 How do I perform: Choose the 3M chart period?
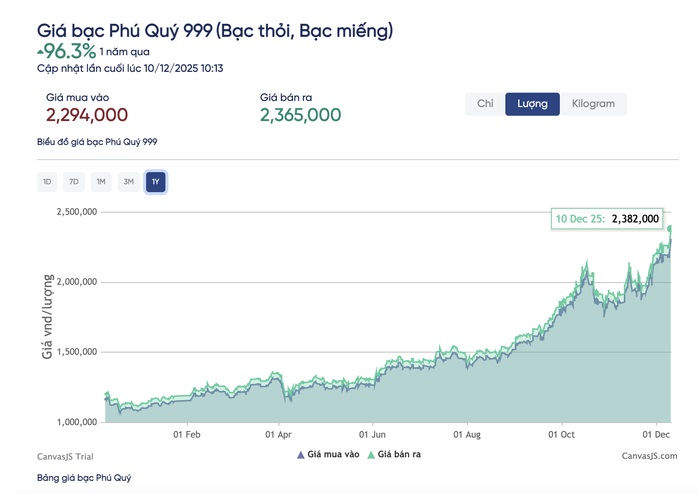point(127,181)
